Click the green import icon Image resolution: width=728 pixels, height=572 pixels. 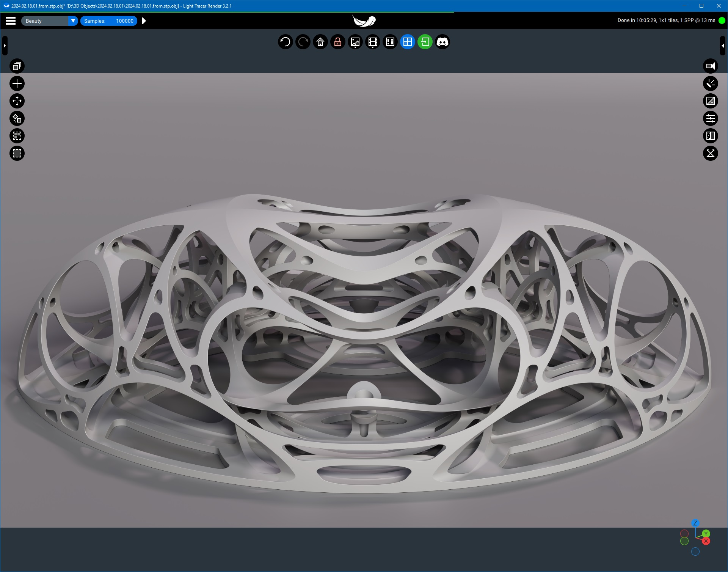pos(425,42)
